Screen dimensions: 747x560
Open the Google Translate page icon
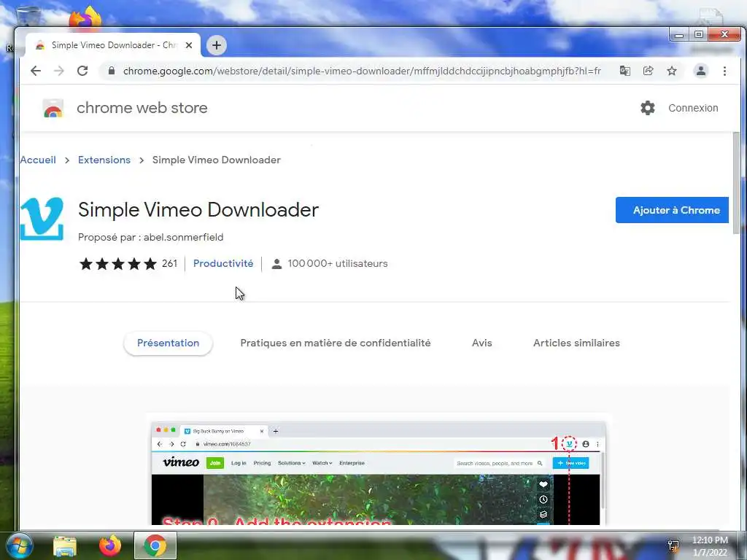624,71
